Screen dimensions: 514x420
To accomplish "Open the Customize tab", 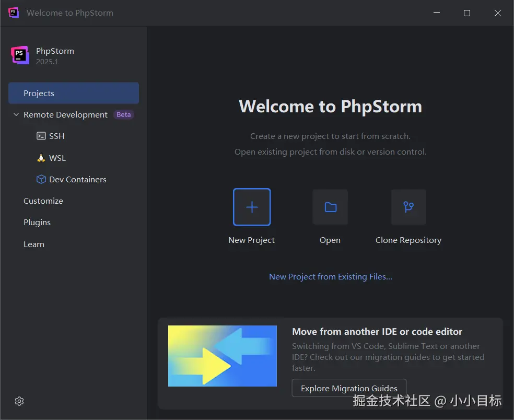I will tap(43, 201).
